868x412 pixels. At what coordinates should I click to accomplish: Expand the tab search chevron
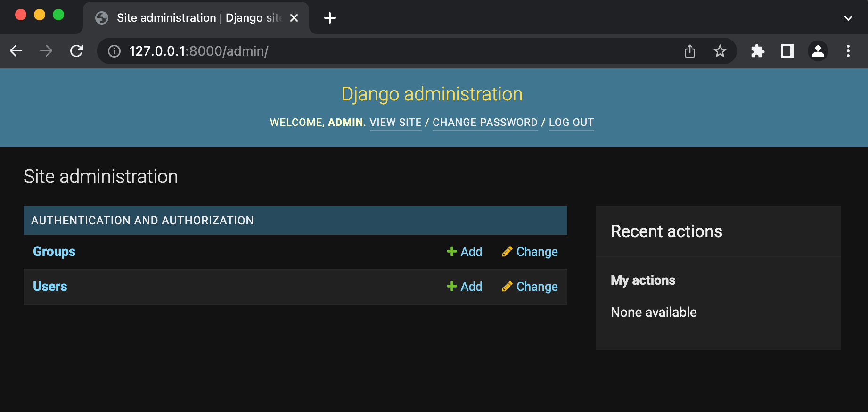coord(848,18)
